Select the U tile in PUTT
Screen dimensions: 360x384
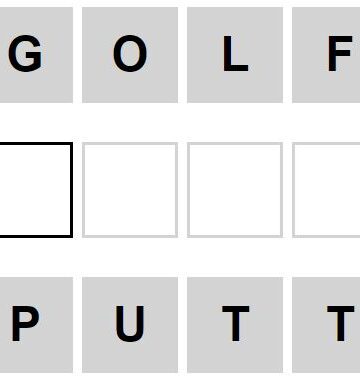130,325
